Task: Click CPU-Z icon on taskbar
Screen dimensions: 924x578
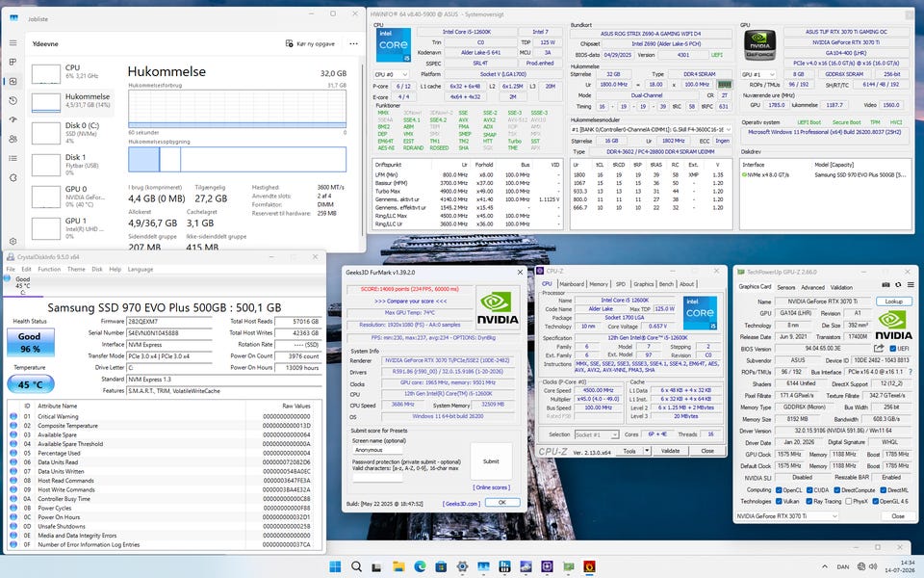Action: pyautogui.click(x=547, y=566)
